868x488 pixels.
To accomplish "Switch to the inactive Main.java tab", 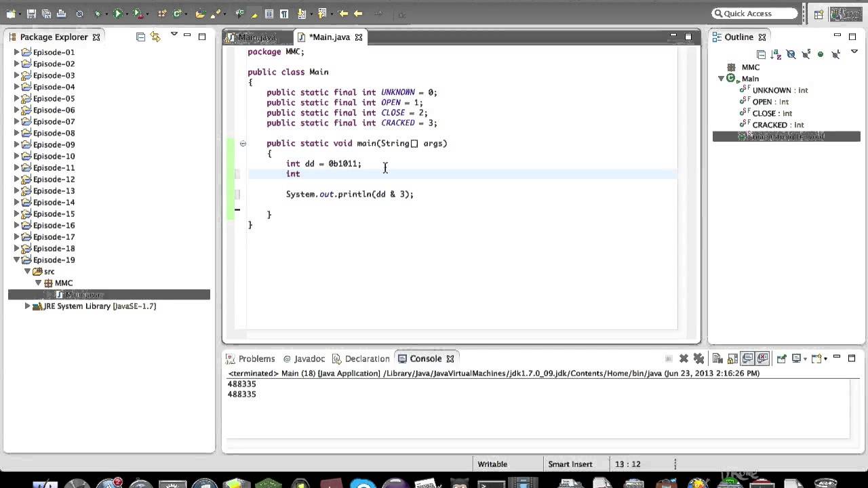I will 258,37.
